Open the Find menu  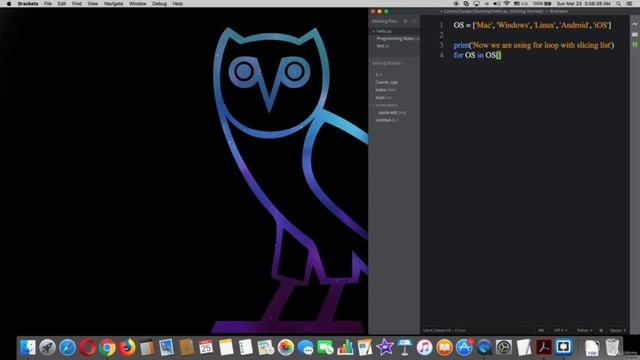coord(77,4)
